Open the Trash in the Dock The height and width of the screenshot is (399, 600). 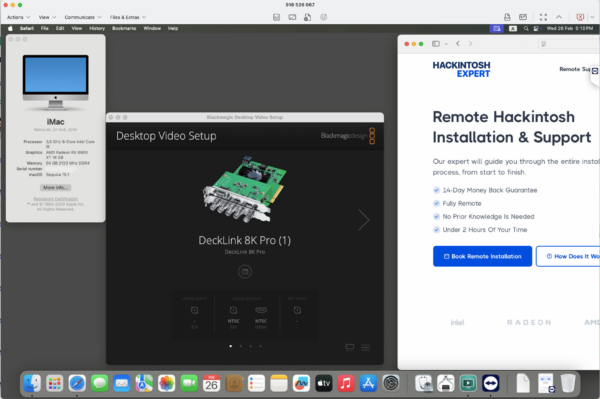(568, 383)
